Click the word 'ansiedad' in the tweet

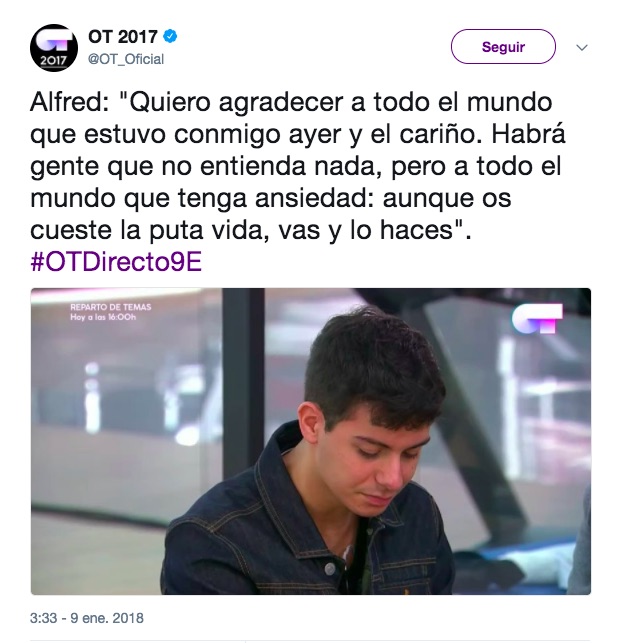314,198
